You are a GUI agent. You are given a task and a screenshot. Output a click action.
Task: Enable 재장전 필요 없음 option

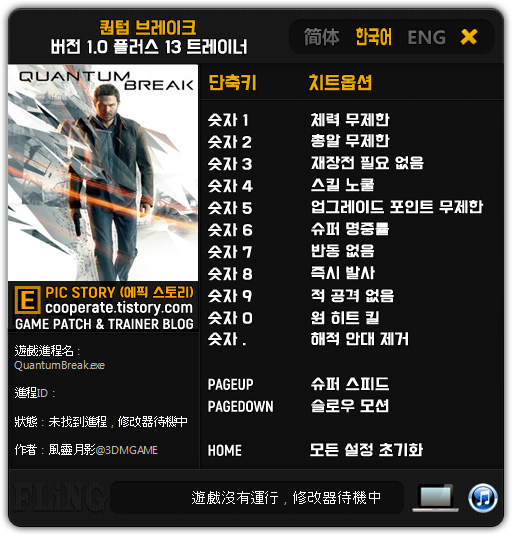[367, 163]
